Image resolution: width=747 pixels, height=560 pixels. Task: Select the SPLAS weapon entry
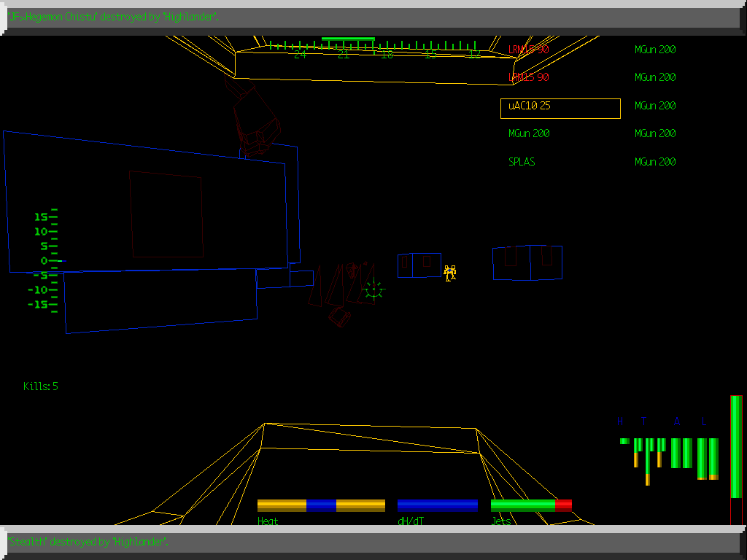click(x=522, y=162)
